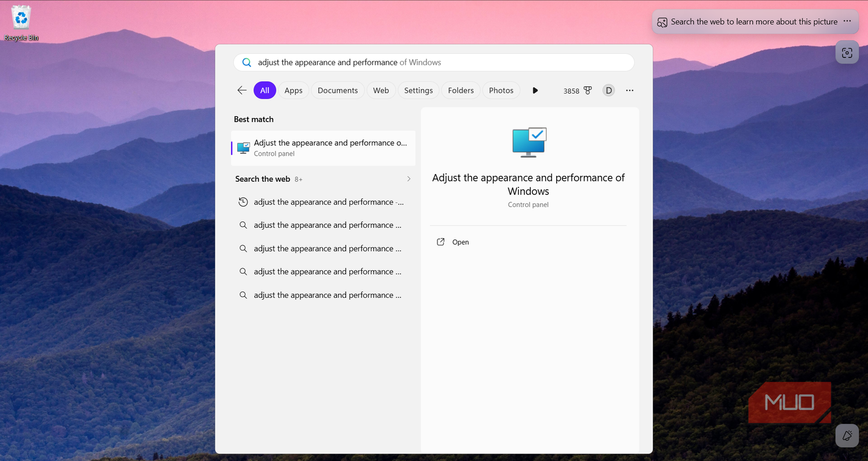868x461 pixels.
Task: Show more filters with the play arrow
Action: pyautogui.click(x=535, y=90)
